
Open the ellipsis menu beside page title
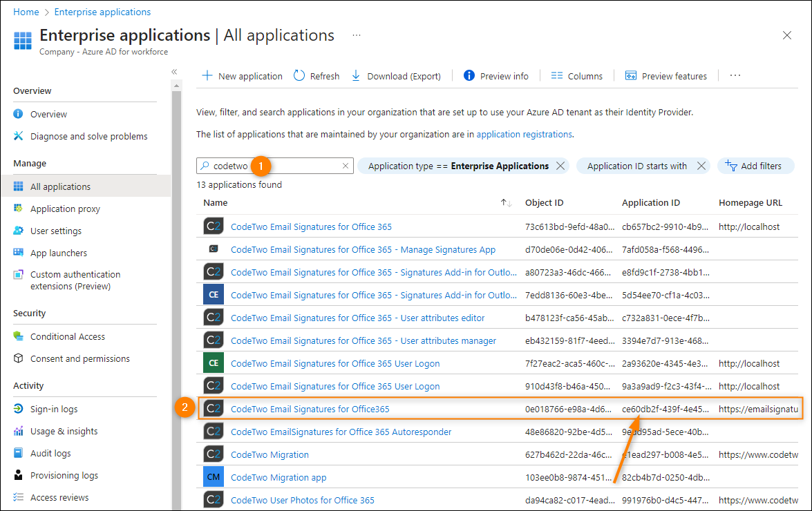[357, 35]
